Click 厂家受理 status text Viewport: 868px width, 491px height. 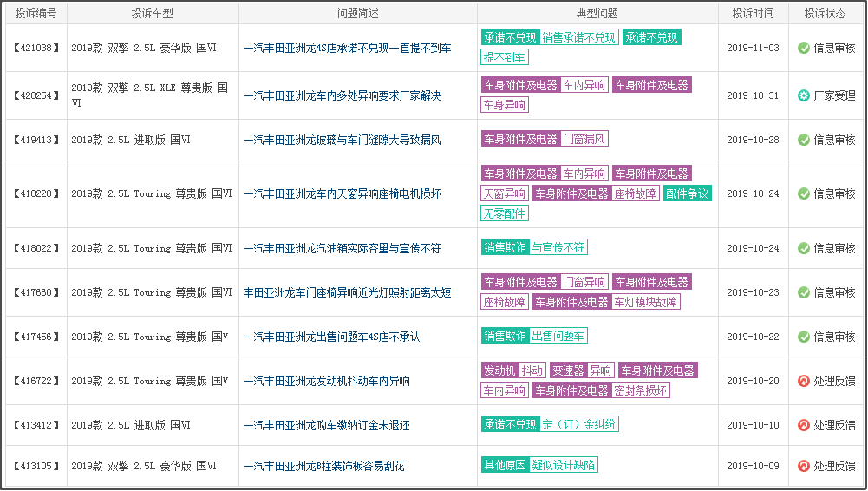(835, 95)
